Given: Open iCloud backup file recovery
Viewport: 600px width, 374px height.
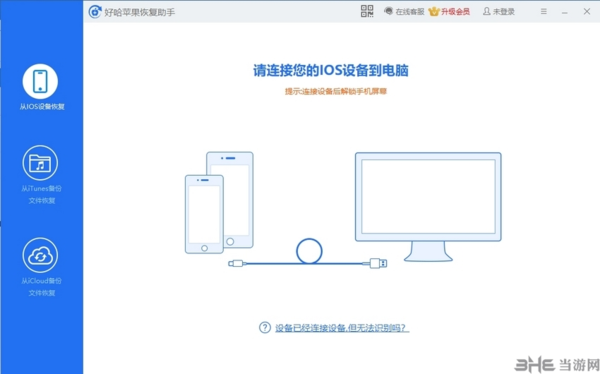Looking at the screenshot, I should point(40,255).
